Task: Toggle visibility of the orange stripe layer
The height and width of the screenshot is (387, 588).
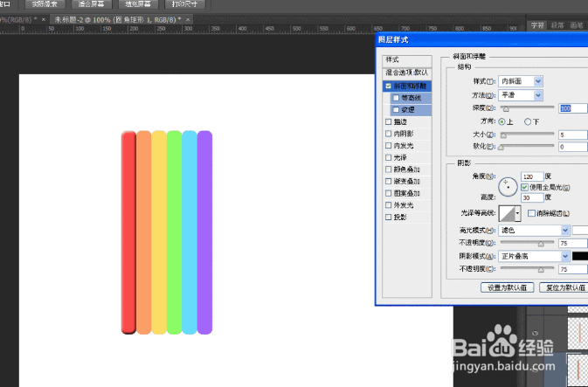Action: pos(535,333)
